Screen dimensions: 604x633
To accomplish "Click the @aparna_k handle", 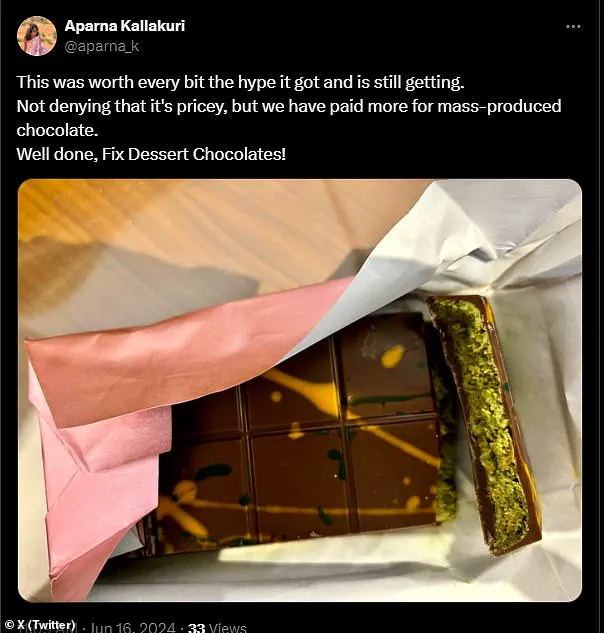I will [102, 46].
